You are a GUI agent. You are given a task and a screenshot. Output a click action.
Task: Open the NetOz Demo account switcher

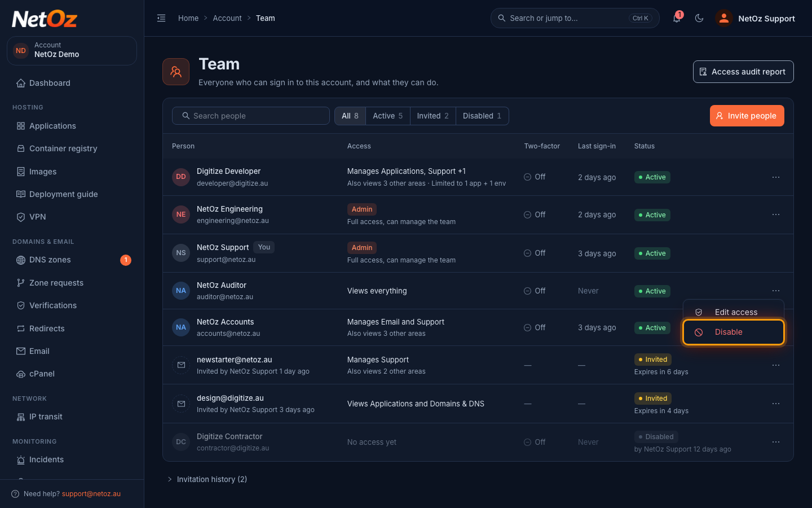(x=72, y=51)
